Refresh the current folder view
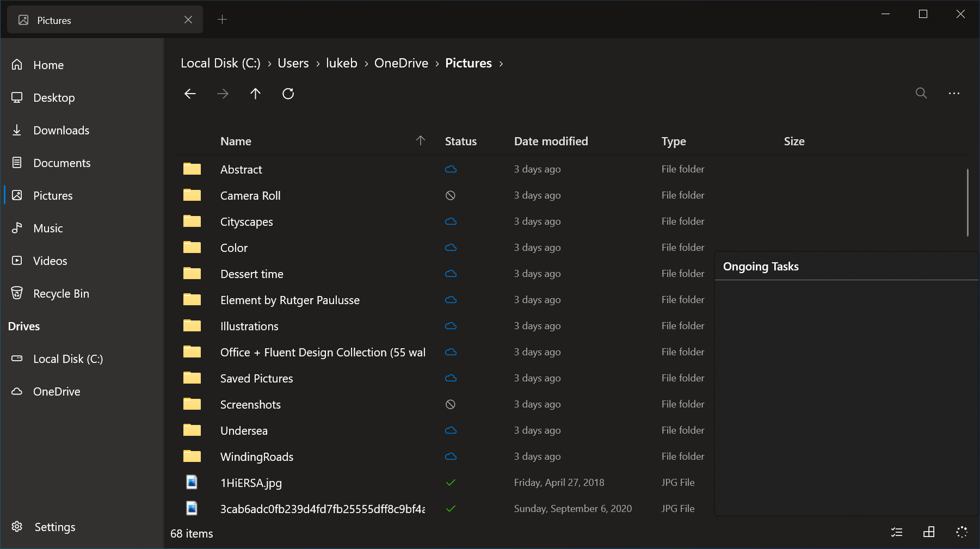 (x=288, y=94)
